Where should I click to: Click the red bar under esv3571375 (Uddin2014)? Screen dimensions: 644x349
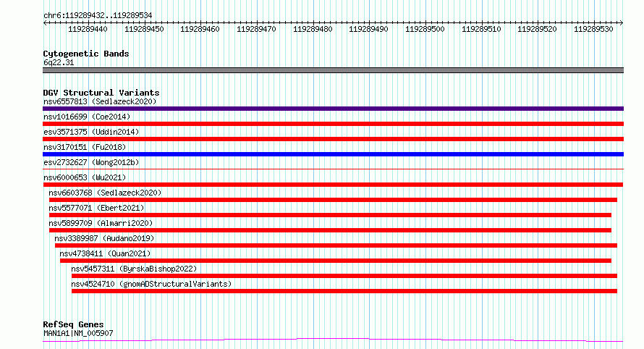pyautogui.click(x=333, y=139)
